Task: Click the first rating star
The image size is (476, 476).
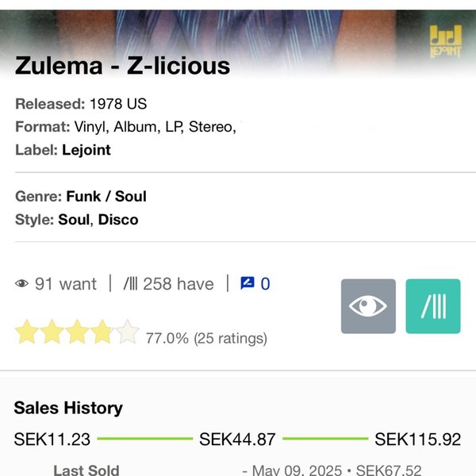Action: [27, 332]
